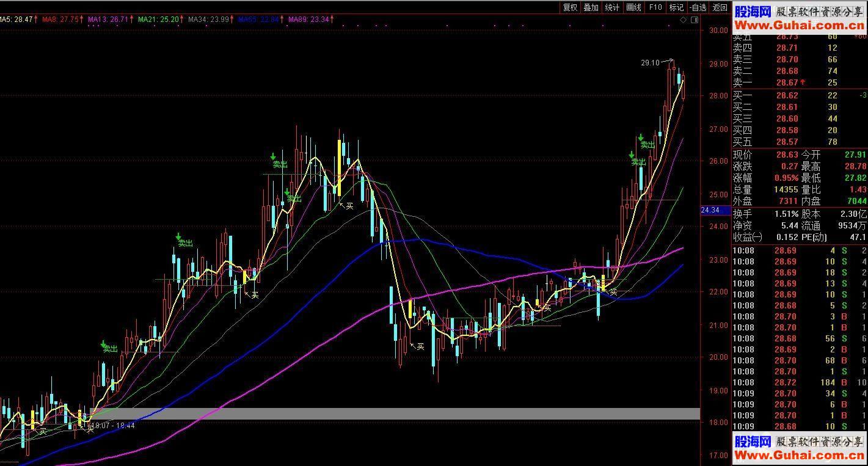Image resolution: width=868 pixels, height=466 pixels.
Task: Select the 买五 28.57 order row
Action: 800,142
